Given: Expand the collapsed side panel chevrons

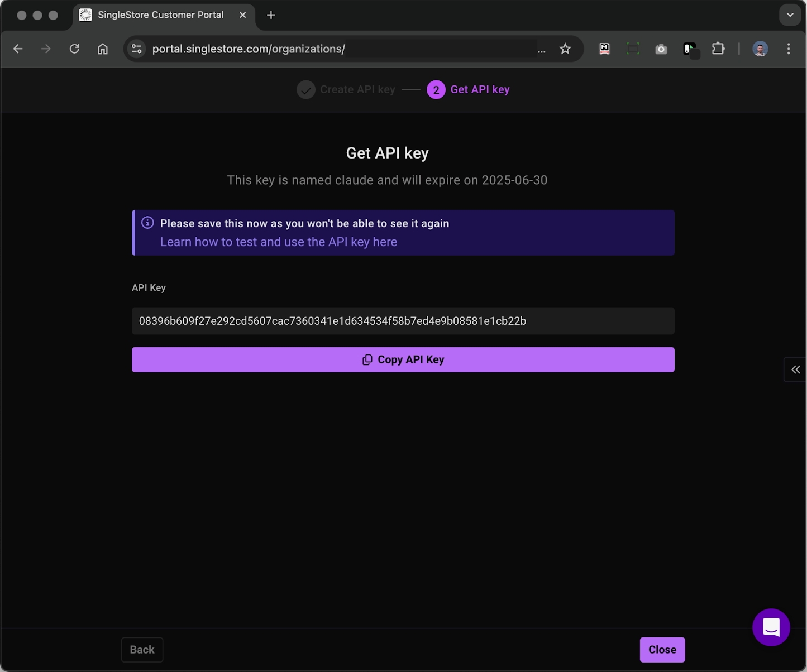Looking at the screenshot, I should (795, 369).
